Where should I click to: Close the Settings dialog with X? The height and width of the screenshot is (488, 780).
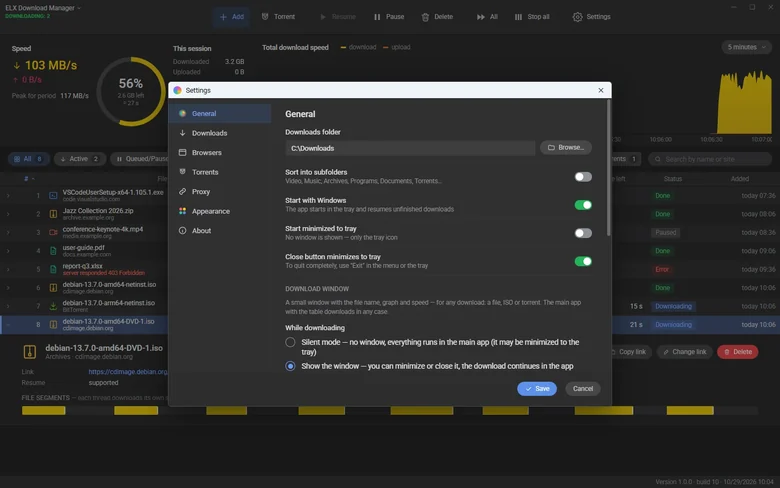(x=600, y=90)
